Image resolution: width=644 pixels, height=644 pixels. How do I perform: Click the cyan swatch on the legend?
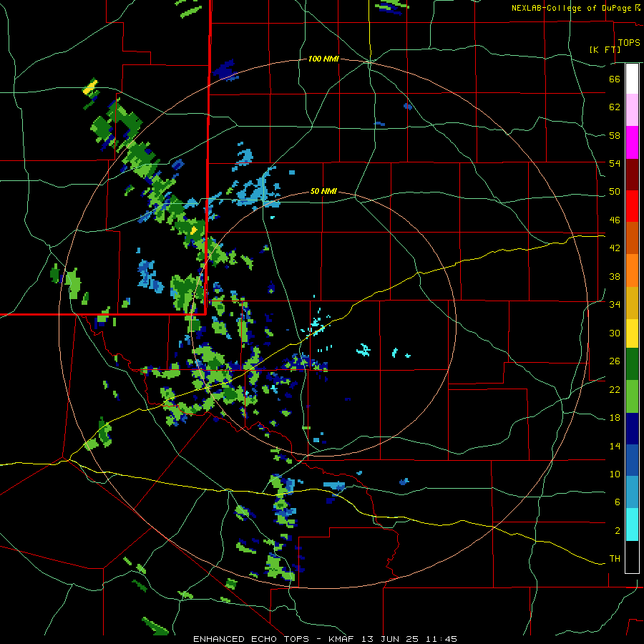click(632, 525)
